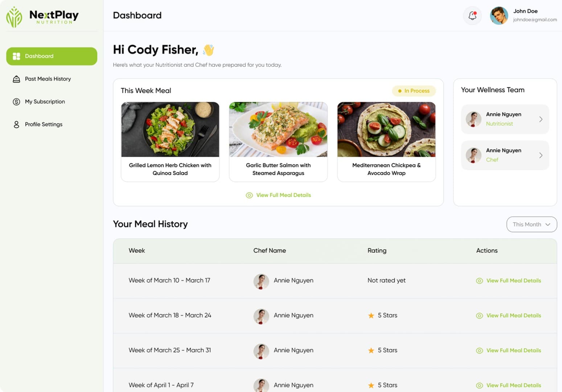Expand Annie Nguyen Nutritionist chevron
Screen dimensions: 562x392
coord(541,119)
